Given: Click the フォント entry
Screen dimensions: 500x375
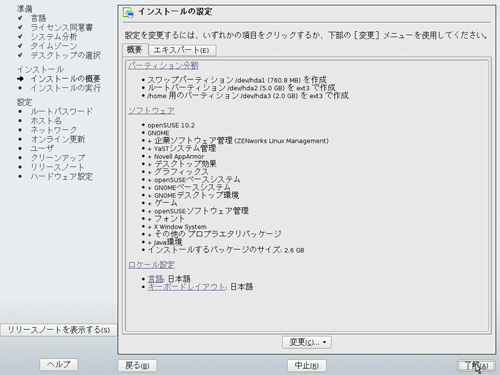Looking at the screenshot, I should click(166, 219).
